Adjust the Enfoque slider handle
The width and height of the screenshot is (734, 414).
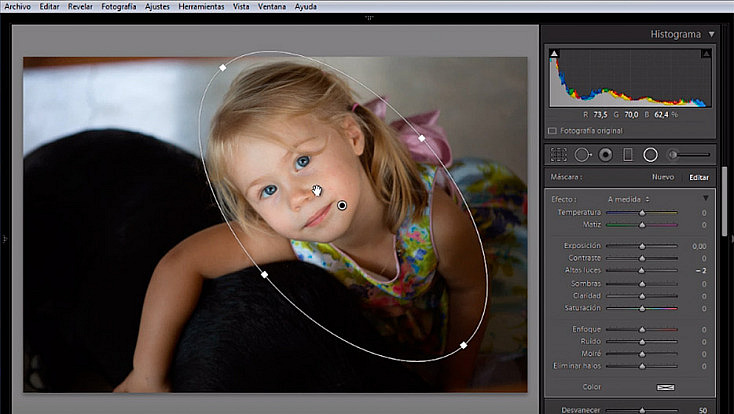tap(642, 330)
